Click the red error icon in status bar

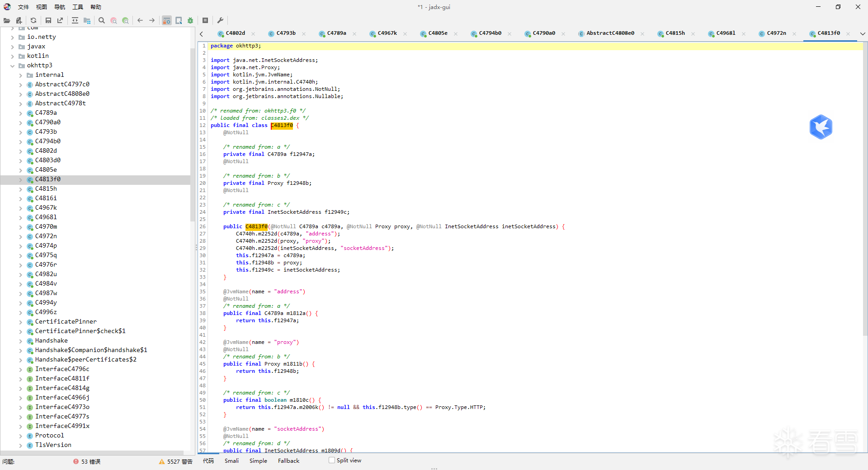[76, 461]
